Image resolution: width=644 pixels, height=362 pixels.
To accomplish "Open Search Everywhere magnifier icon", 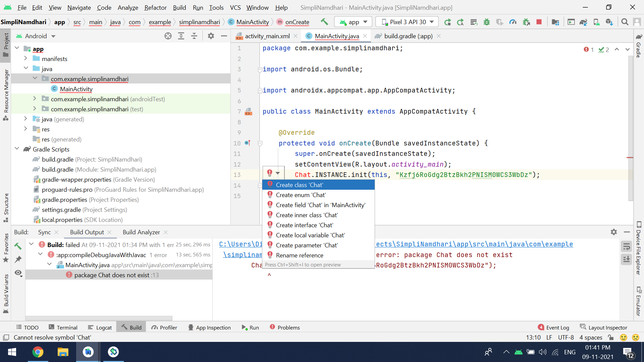I will coord(625,22).
